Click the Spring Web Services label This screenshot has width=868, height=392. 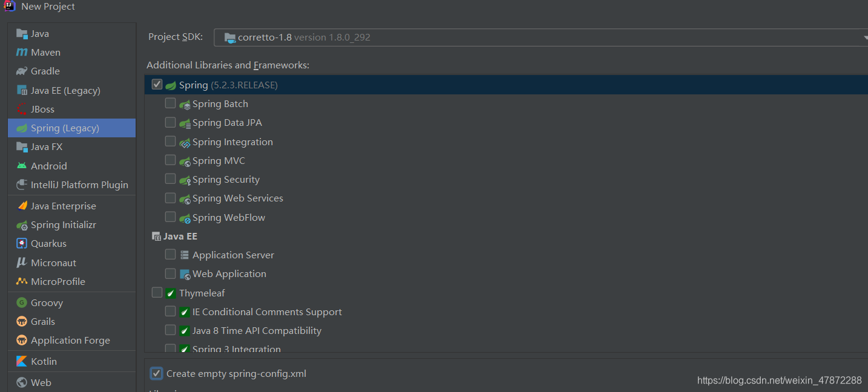238,198
